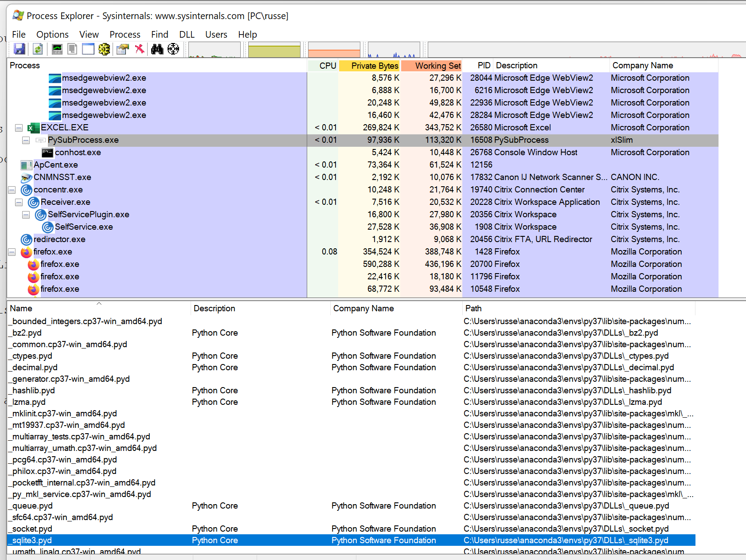The image size is (746, 560).
Task: Click the conhost.exe console icon
Action: 47,153
